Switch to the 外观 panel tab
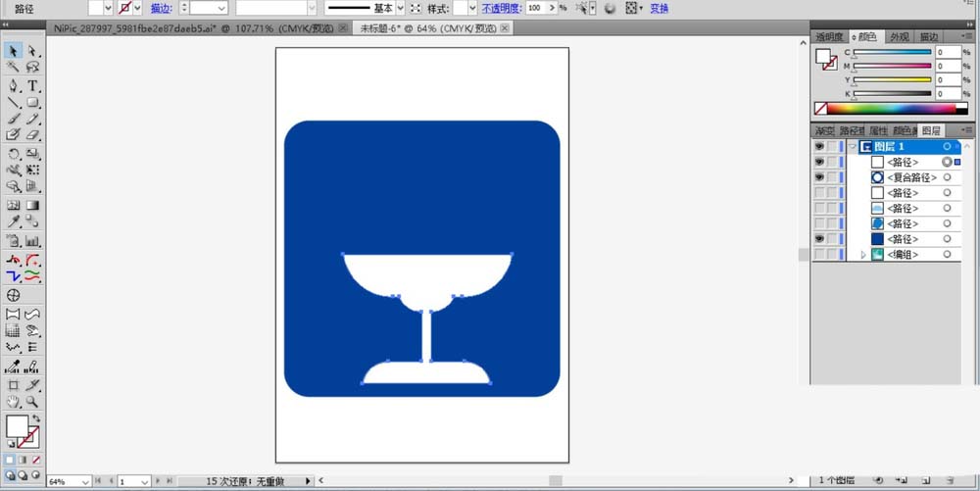This screenshot has width=980, height=491. (900, 37)
